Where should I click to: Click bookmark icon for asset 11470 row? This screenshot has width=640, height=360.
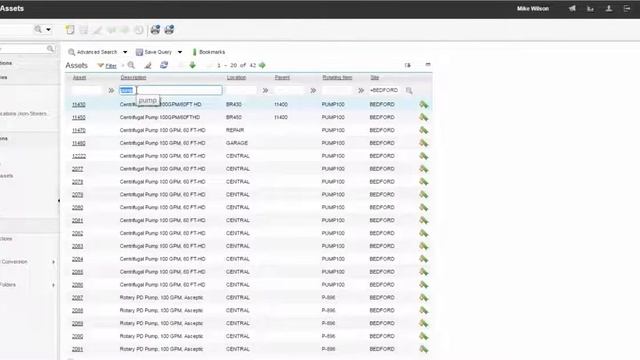click(424, 131)
